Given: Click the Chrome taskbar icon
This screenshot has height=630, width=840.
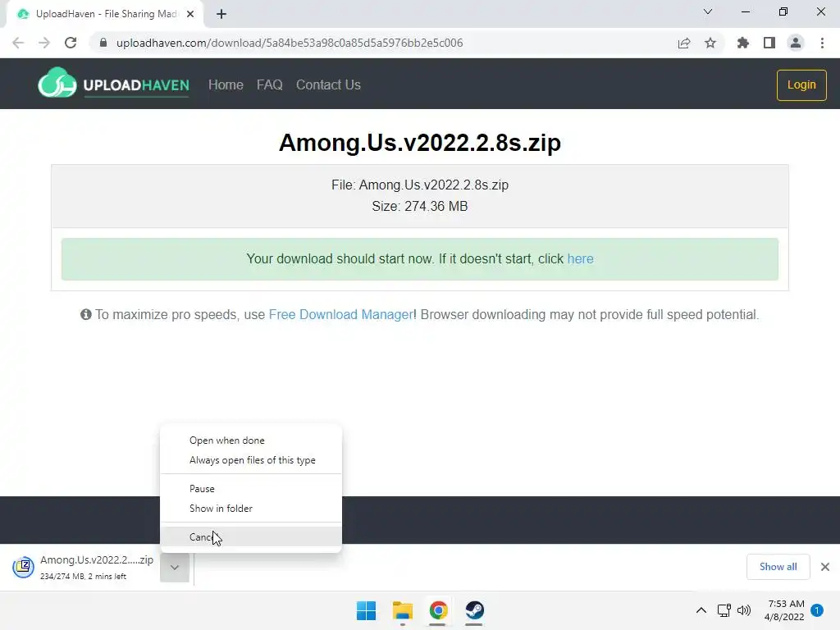Looking at the screenshot, I should click(438, 610).
